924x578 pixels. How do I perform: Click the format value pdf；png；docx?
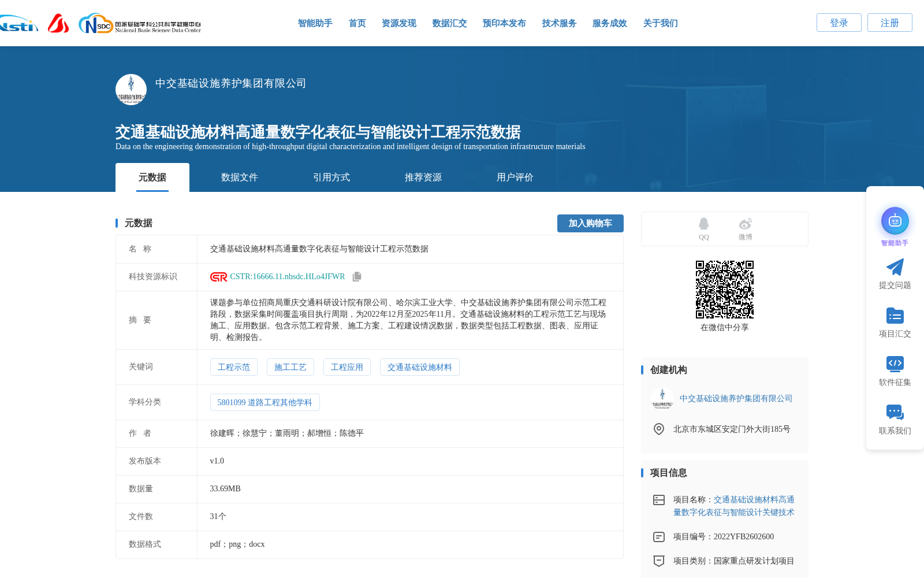(237, 544)
